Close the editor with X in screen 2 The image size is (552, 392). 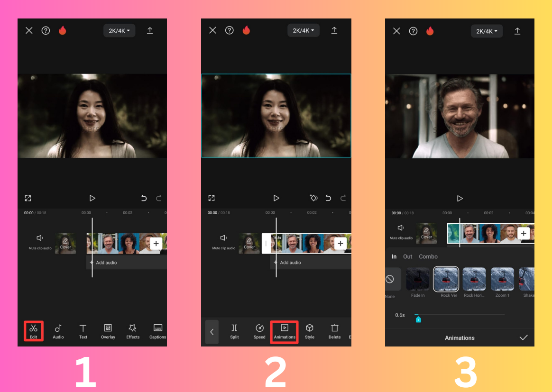coord(212,30)
